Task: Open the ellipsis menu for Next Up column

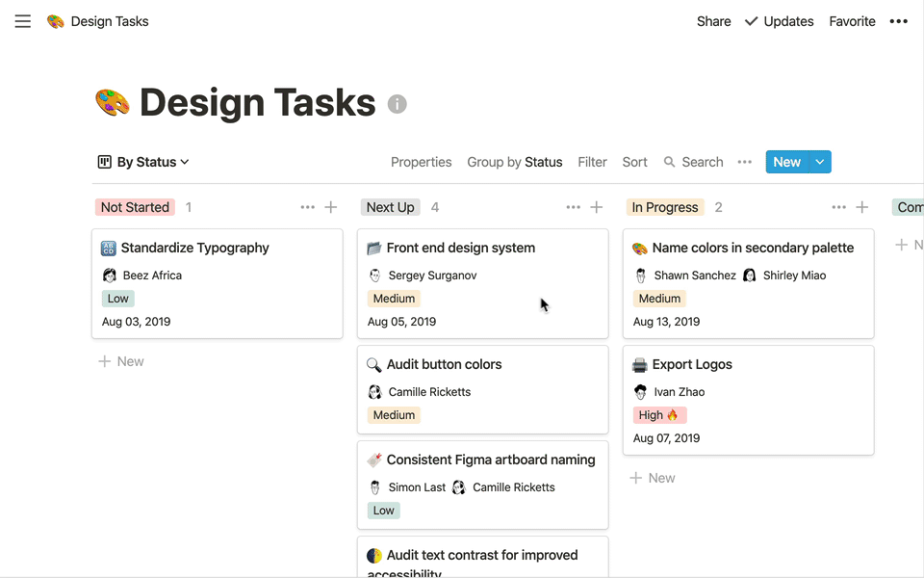Action: click(x=573, y=207)
